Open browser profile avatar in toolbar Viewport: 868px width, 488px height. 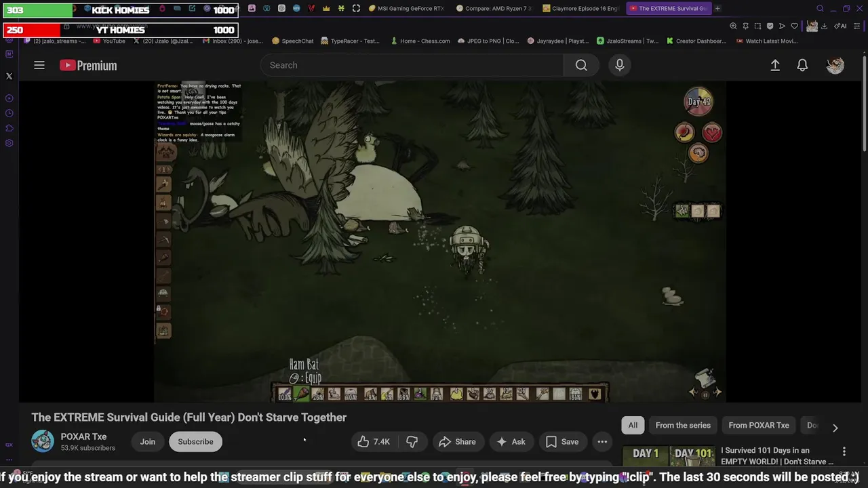coord(812,26)
